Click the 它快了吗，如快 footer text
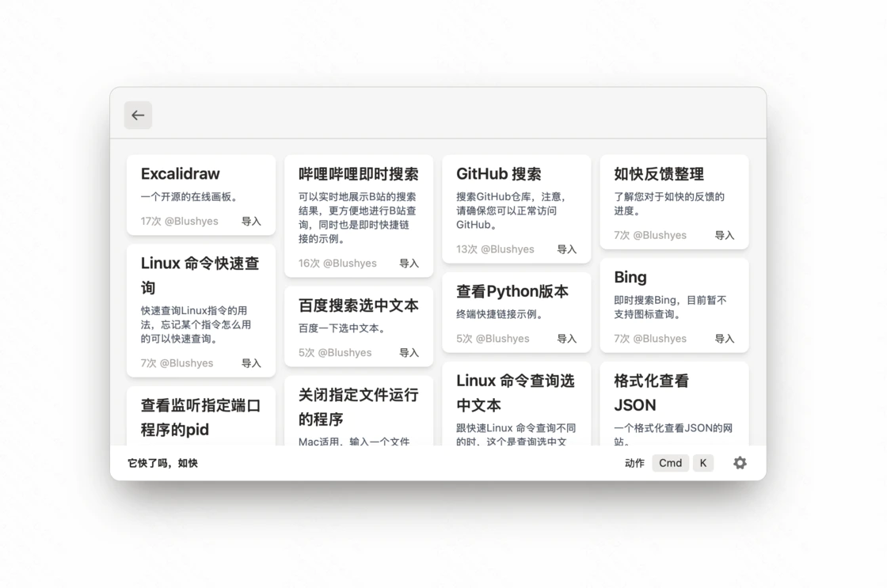This screenshot has height=588, width=887. 162,463
